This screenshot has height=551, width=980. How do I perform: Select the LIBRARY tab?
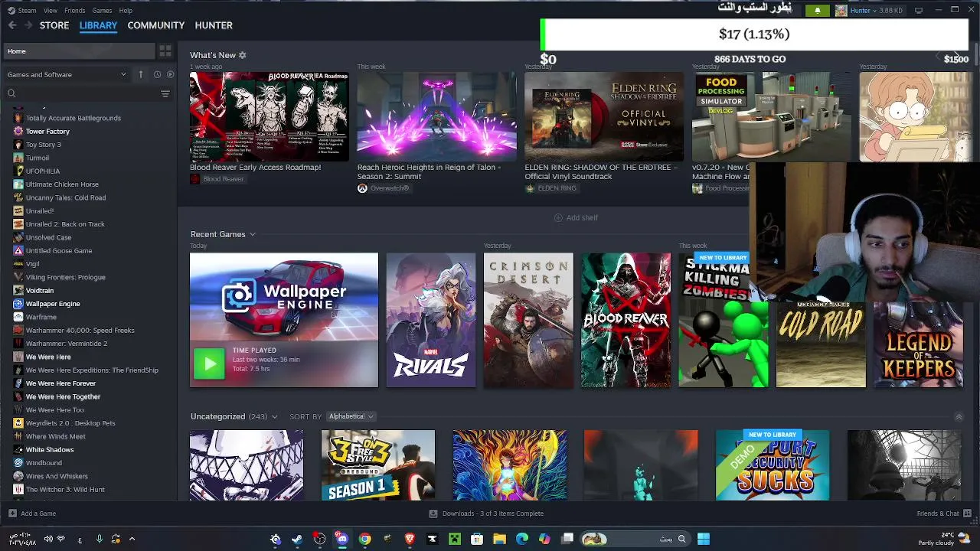[98, 25]
